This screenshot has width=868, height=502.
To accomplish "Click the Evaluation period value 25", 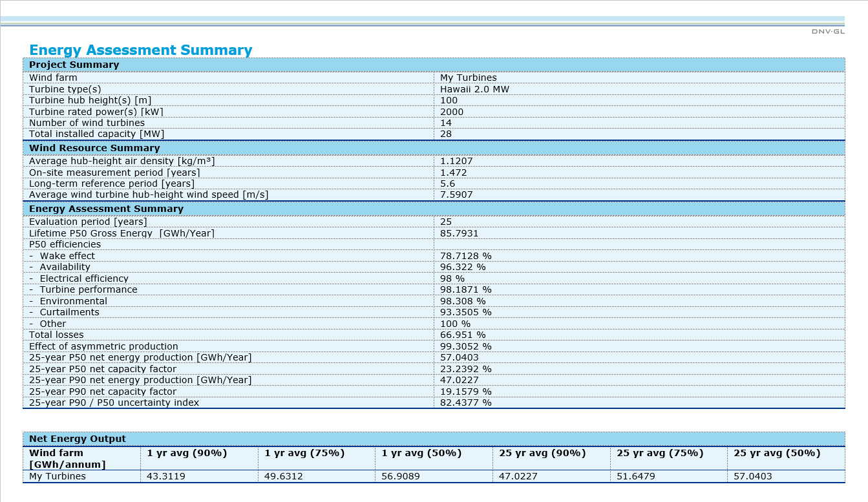I will [x=446, y=222].
